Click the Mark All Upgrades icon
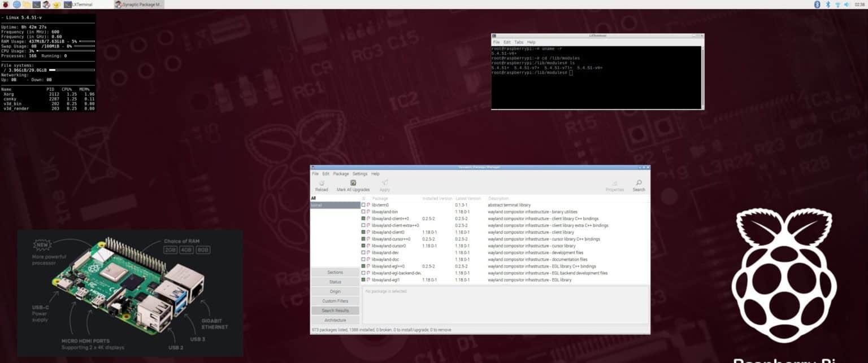868x363 pixels. coord(353,183)
